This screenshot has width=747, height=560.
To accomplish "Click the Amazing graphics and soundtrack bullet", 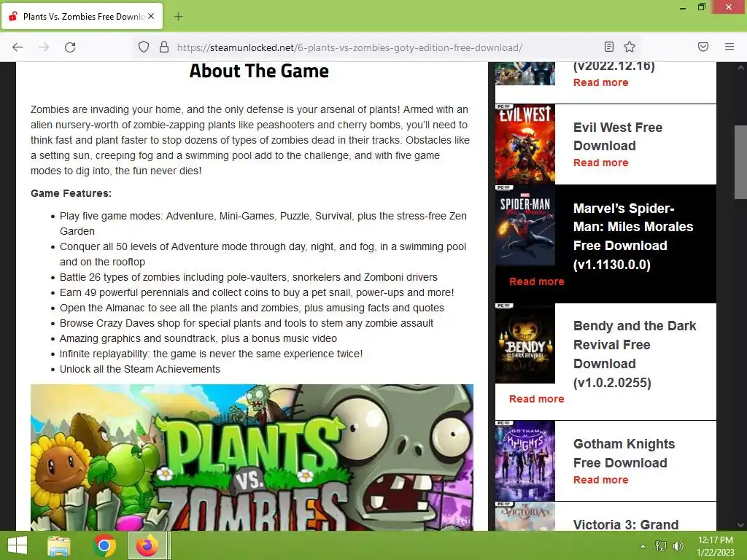I will click(x=198, y=338).
